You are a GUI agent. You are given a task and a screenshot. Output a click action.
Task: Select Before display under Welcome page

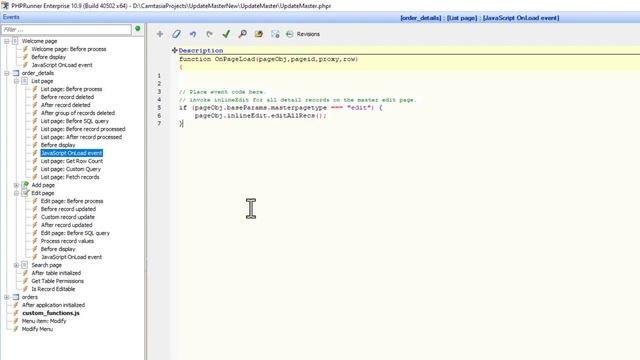48,57
